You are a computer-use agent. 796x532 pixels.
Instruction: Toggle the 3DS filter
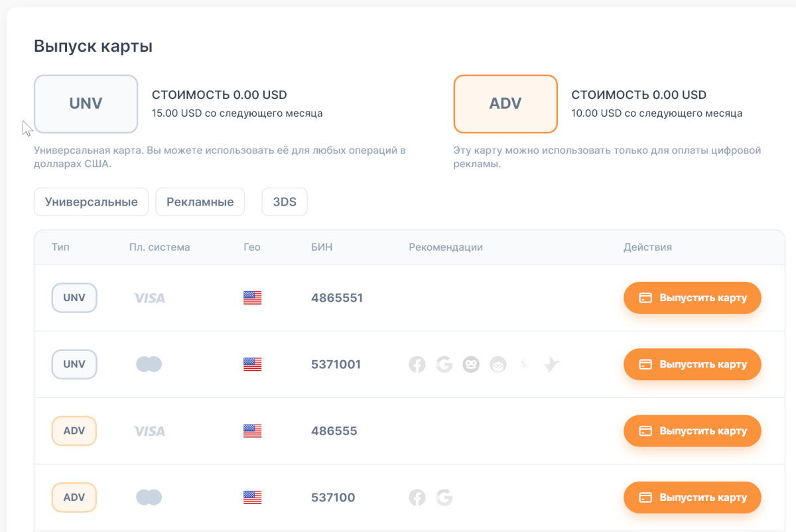coord(285,202)
